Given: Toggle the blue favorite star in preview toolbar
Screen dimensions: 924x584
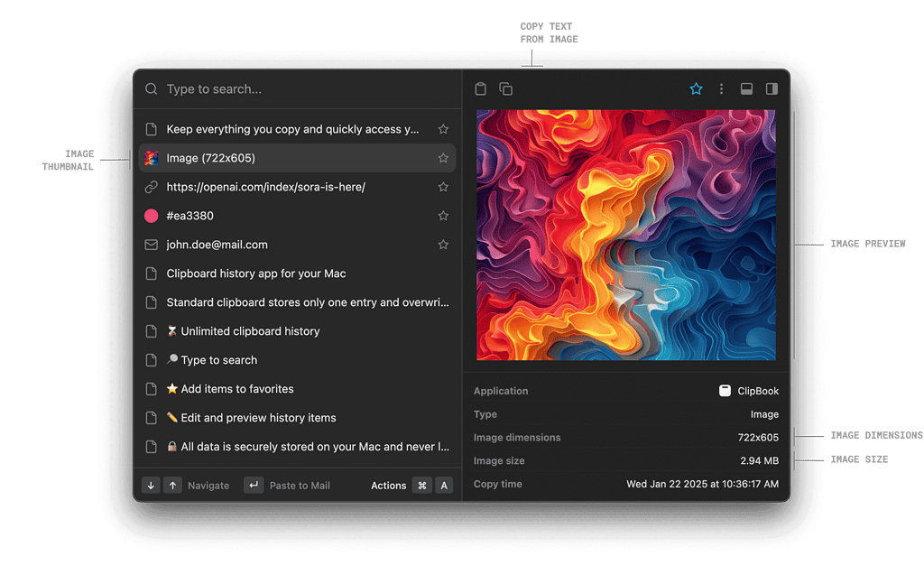Looking at the screenshot, I should (696, 88).
